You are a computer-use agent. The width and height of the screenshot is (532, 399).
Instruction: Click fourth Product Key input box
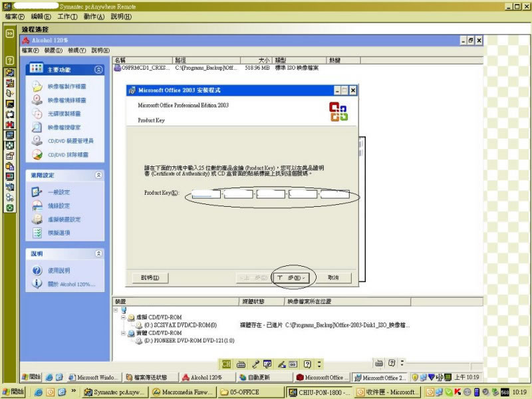(303, 194)
